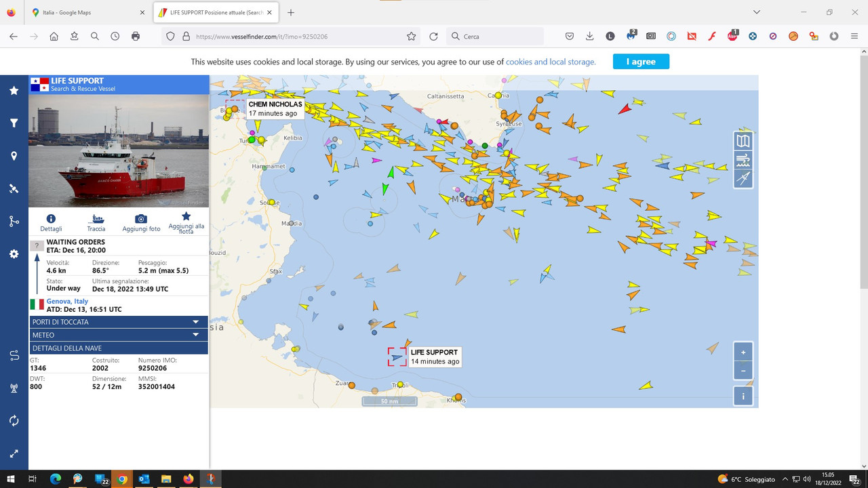Open the Windows Start menu
The height and width of the screenshot is (488, 868).
[x=11, y=479]
